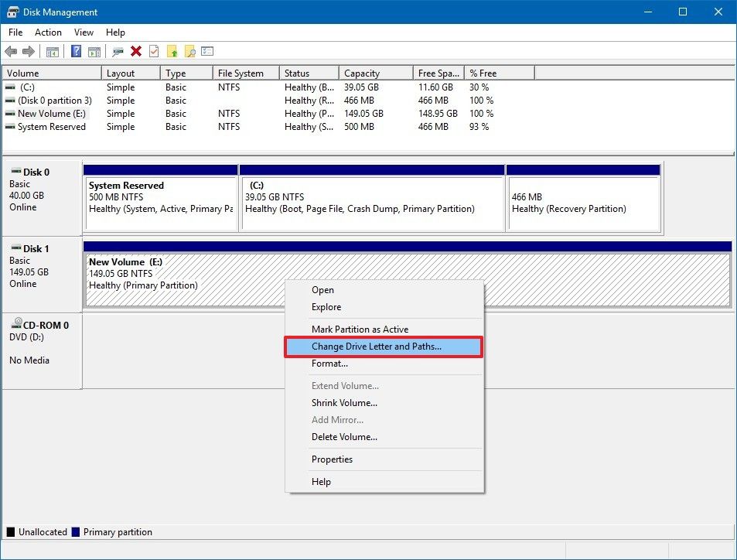Toggle the Show/Hide Console Tree toolbar icon
Viewport: 737px width, 560px height.
(x=52, y=51)
